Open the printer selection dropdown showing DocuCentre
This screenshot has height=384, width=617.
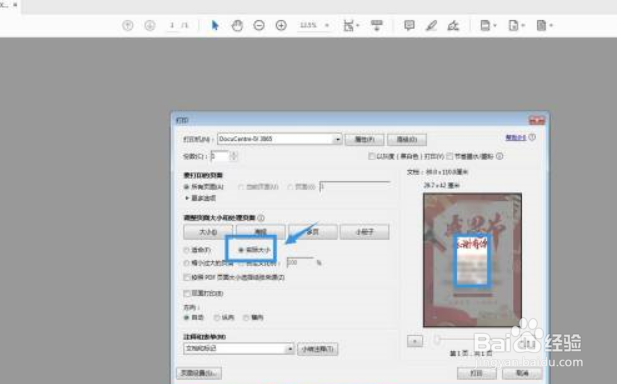click(279, 139)
